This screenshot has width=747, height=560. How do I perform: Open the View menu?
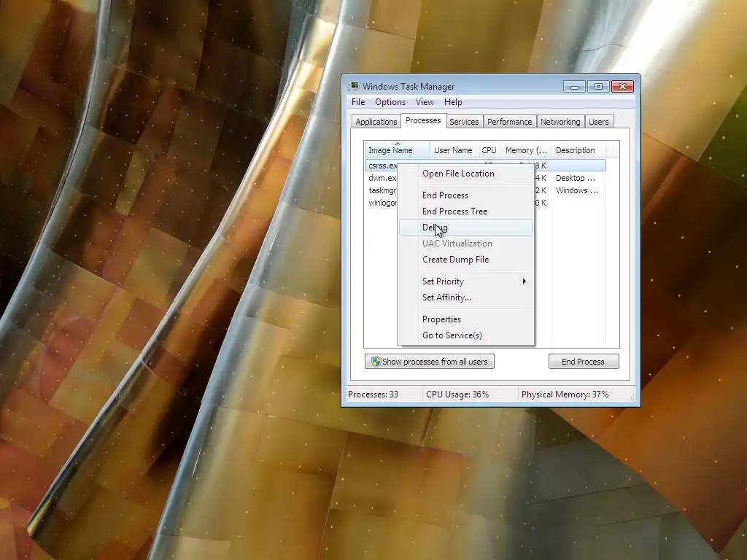click(425, 102)
